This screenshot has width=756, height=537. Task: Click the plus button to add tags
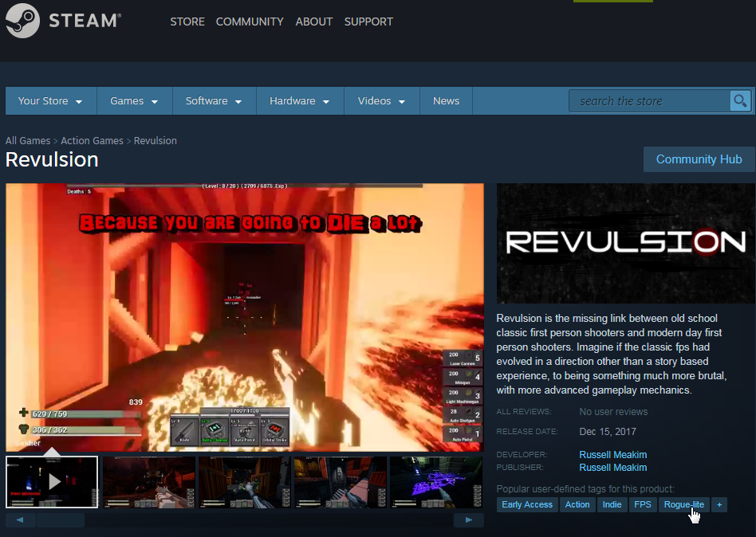click(x=719, y=504)
